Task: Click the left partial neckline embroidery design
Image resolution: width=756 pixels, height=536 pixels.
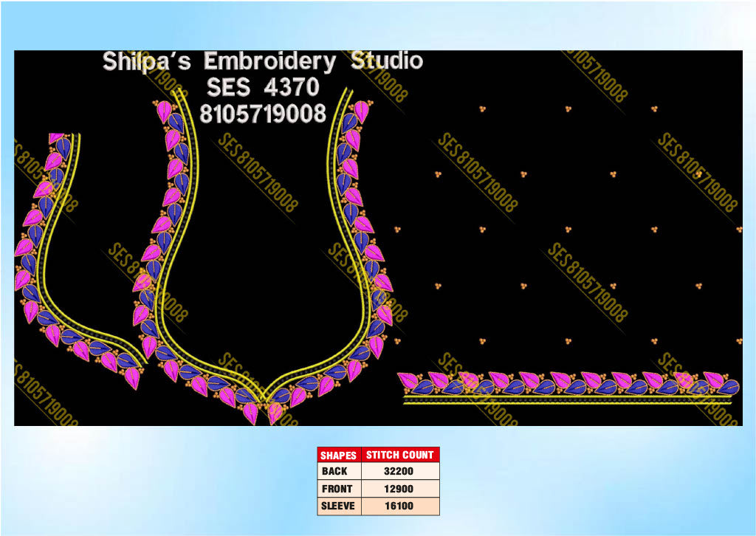Action: click(80, 261)
